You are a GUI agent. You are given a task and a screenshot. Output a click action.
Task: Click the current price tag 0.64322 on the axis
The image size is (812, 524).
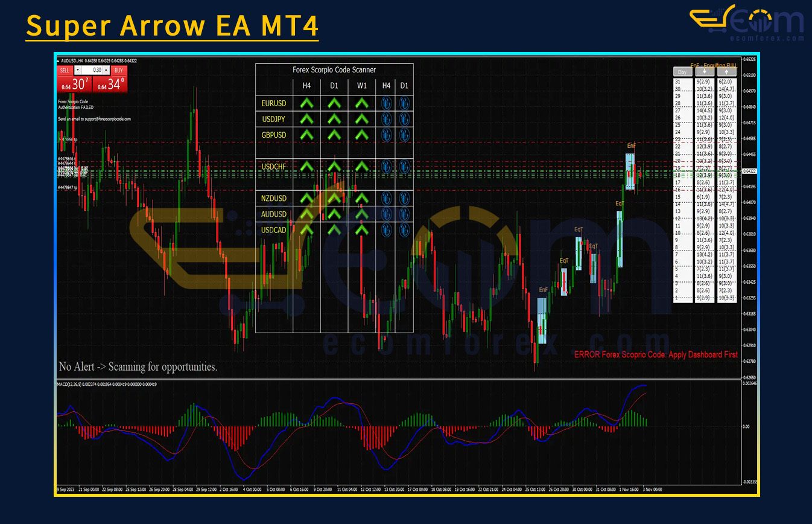[x=750, y=171]
